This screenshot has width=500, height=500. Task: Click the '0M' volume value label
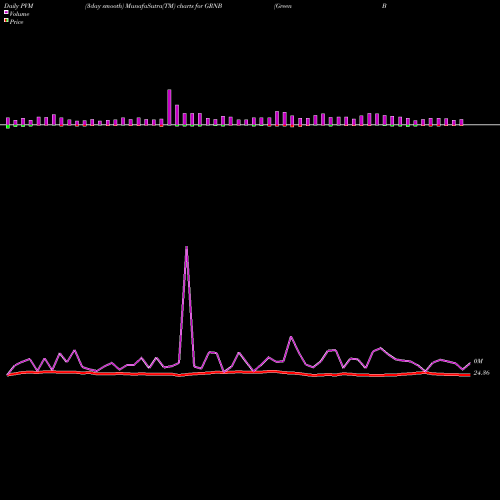tap(478, 361)
